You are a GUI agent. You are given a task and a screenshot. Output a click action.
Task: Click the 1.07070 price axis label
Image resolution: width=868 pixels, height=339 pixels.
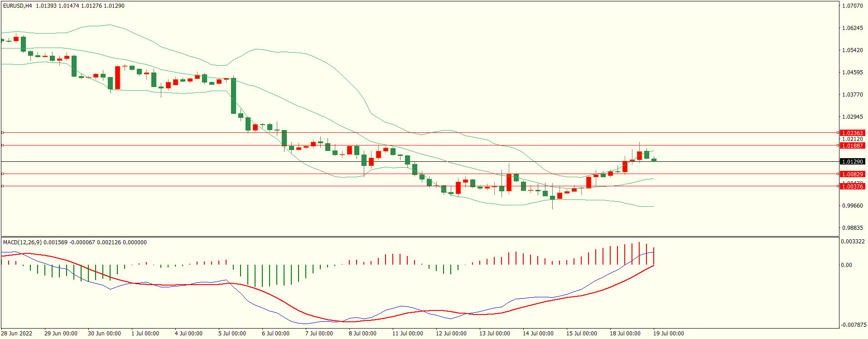coord(852,6)
